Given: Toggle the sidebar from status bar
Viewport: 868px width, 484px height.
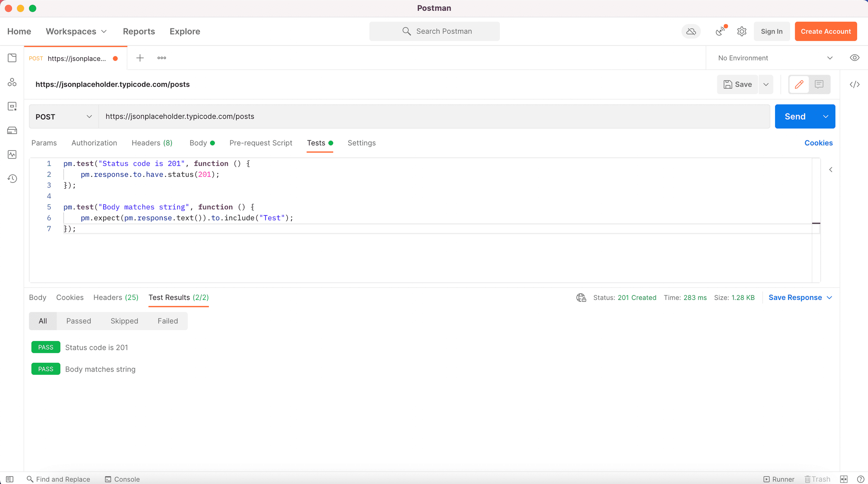Looking at the screenshot, I should (10, 479).
